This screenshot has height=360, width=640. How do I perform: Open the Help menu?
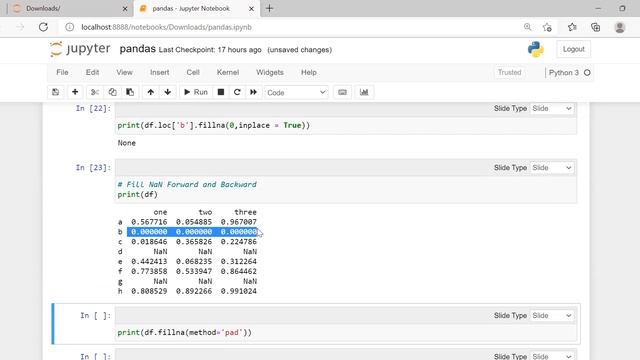(x=309, y=72)
